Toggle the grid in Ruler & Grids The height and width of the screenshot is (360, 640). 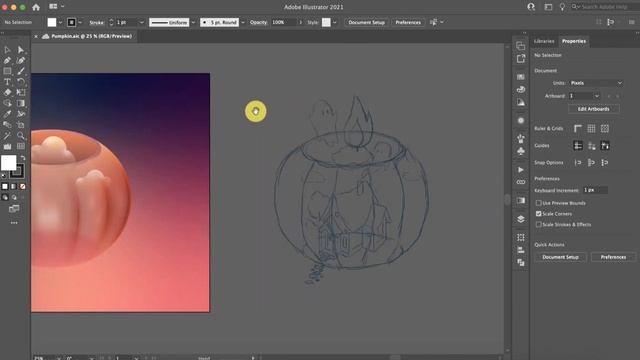coord(591,129)
